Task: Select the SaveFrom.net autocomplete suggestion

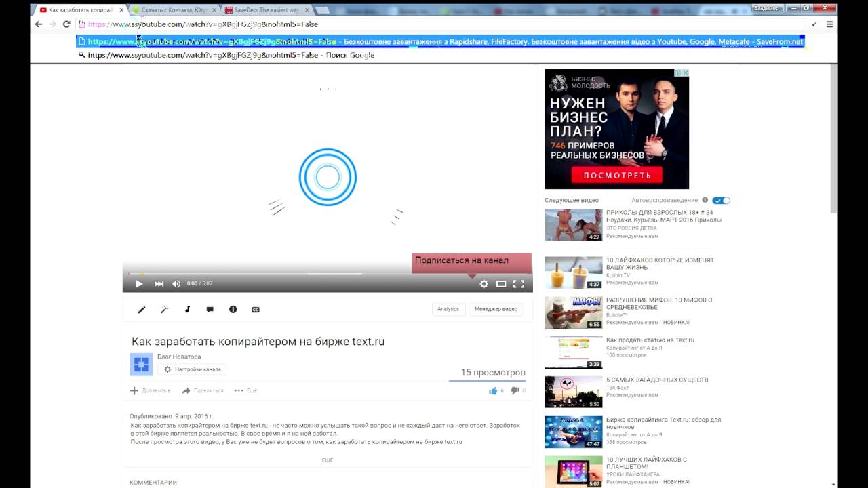Action: (440, 41)
